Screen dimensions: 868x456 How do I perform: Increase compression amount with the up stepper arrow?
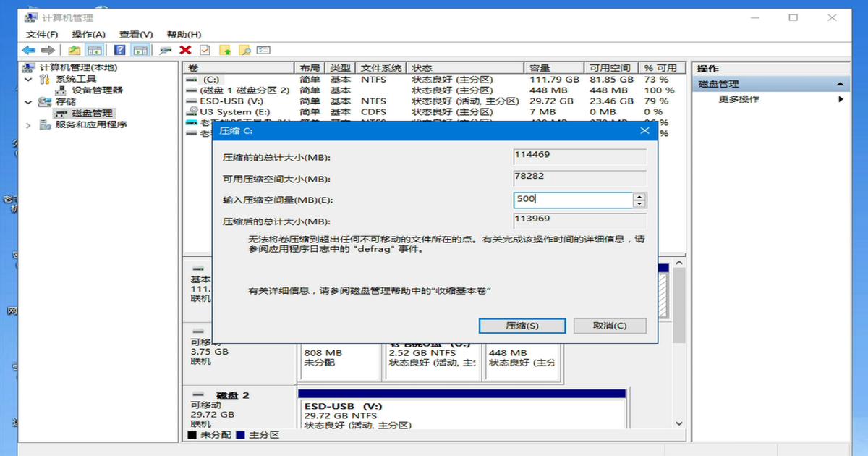point(639,196)
